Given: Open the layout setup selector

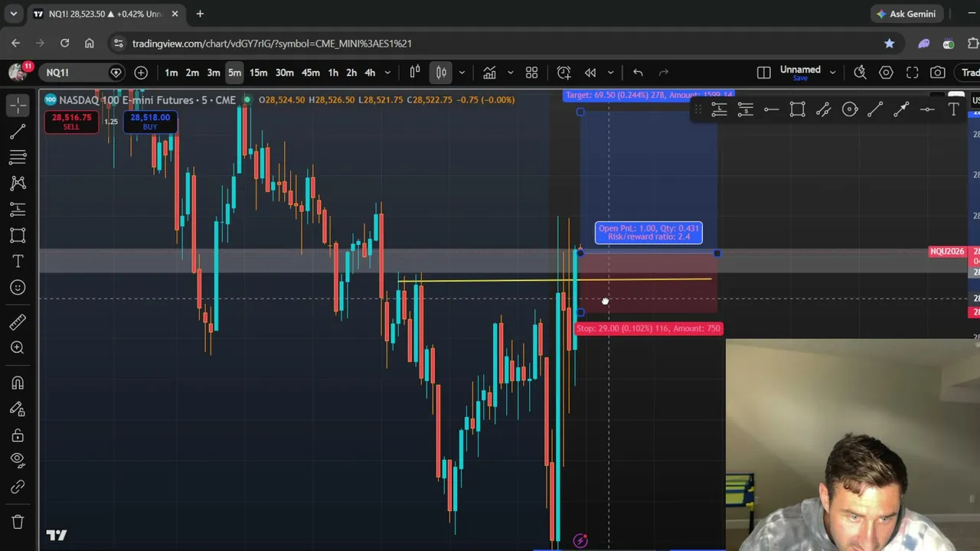Looking at the screenshot, I should click(x=763, y=73).
